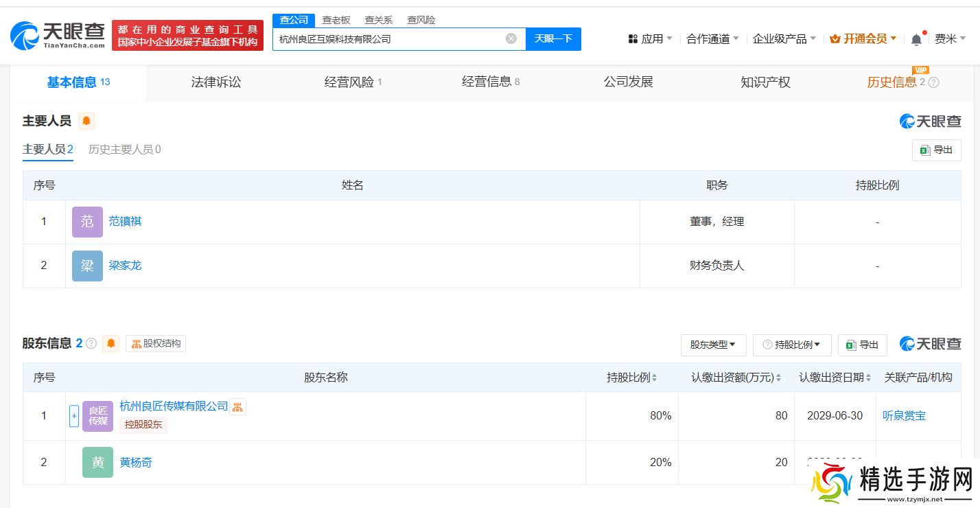Open the 股东类型 dropdown filter
The width and height of the screenshot is (980, 508).
pos(713,345)
